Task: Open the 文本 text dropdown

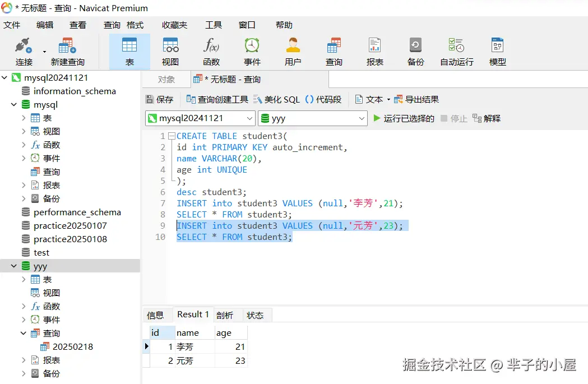Action: click(372, 99)
